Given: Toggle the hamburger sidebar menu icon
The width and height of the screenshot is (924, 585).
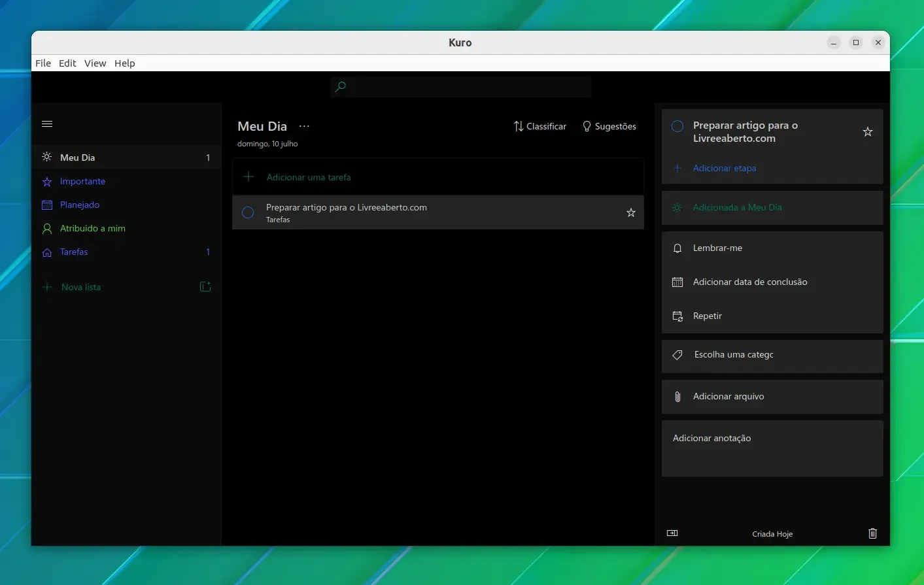Looking at the screenshot, I should click(x=47, y=124).
